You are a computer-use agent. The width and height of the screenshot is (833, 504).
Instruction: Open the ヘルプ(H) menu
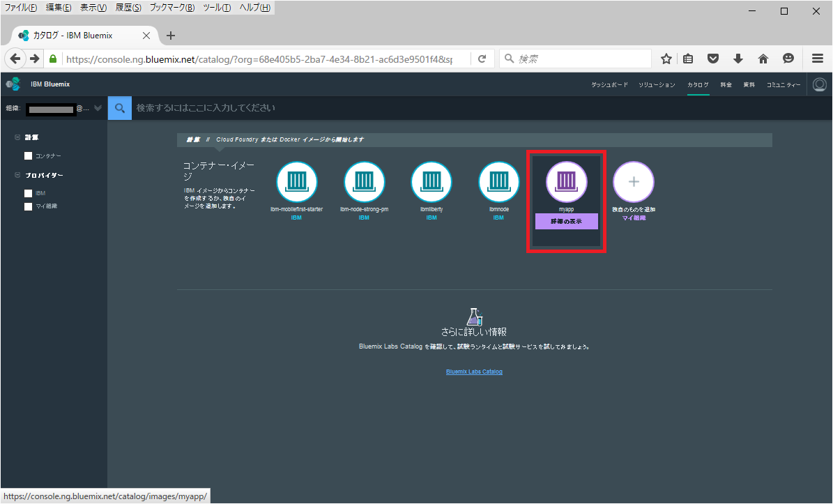pyautogui.click(x=255, y=8)
